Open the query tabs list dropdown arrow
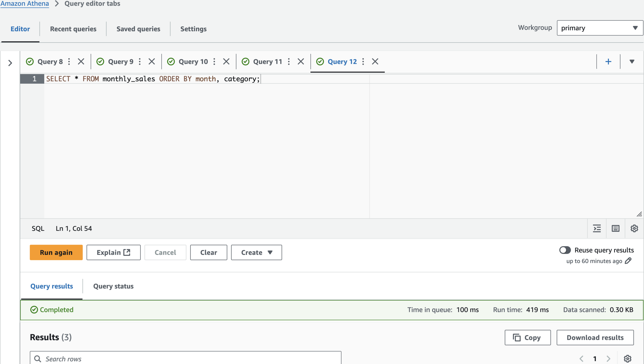The width and height of the screenshot is (644, 364). (x=632, y=62)
